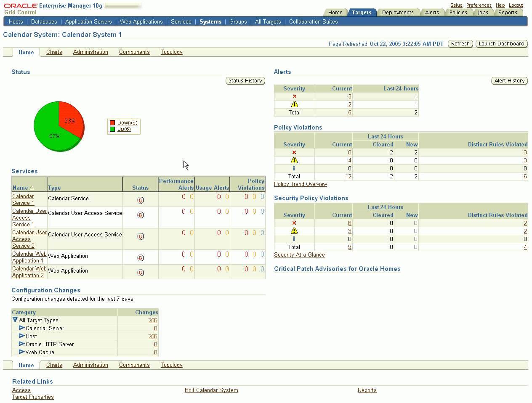Expand the Oracle HTTP Server category

(22, 344)
